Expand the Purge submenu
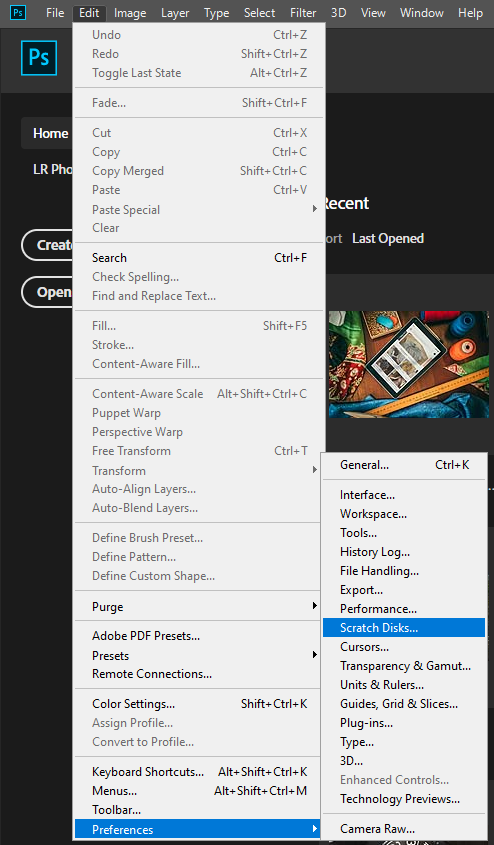Screen dimensions: 494x845 pos(199,607)
